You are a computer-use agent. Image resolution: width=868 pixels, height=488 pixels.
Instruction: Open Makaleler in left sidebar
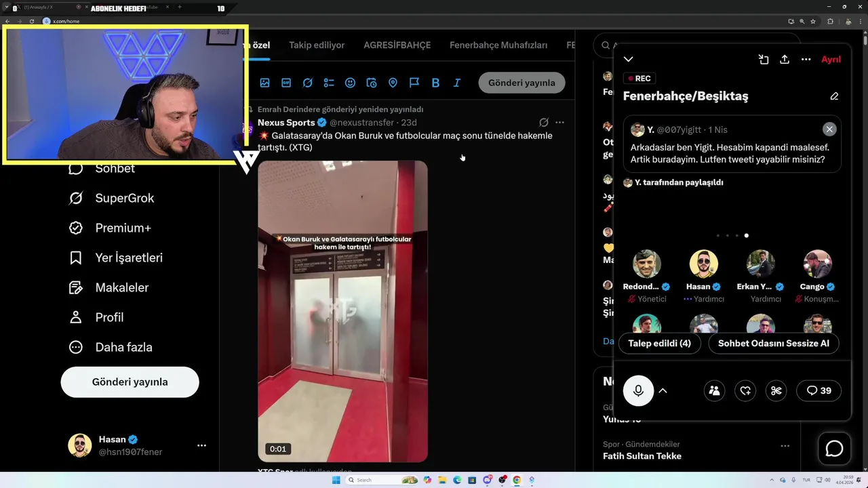[109, 288]
